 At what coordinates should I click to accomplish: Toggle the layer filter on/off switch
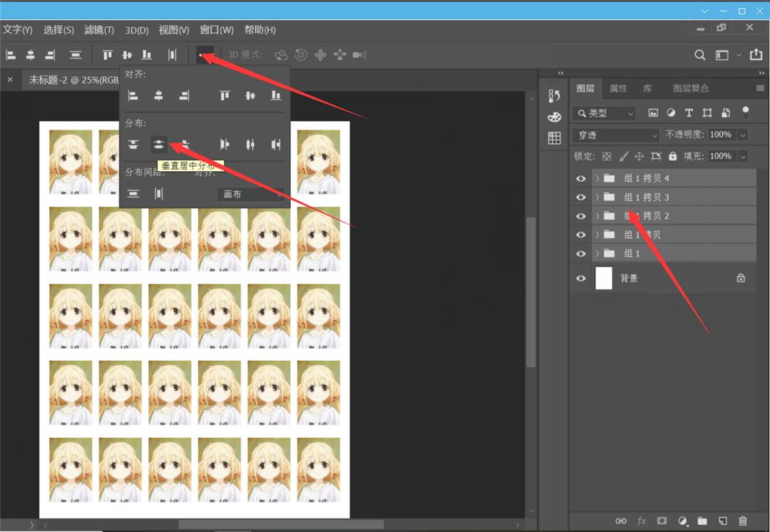tap(746, 112)
